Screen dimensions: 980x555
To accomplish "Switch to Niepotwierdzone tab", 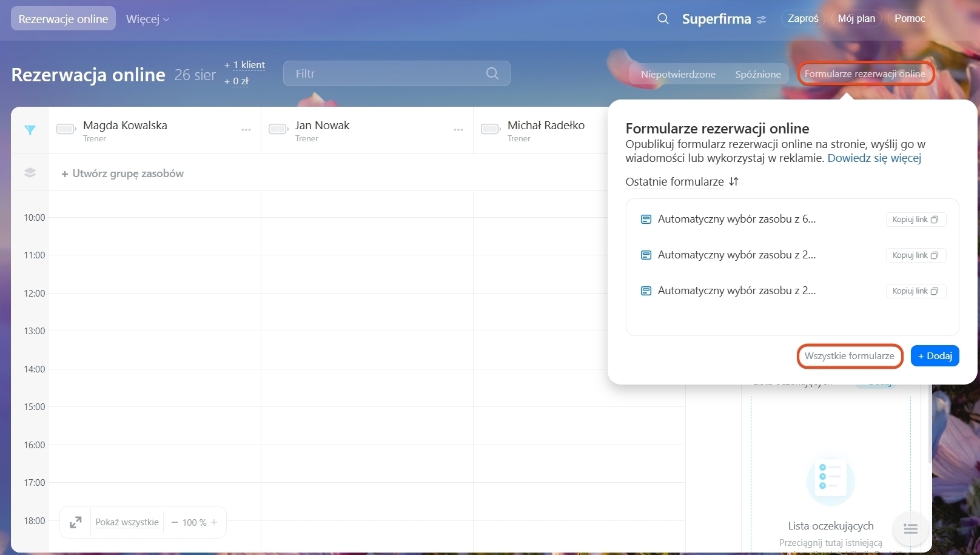I will [678, 74].
